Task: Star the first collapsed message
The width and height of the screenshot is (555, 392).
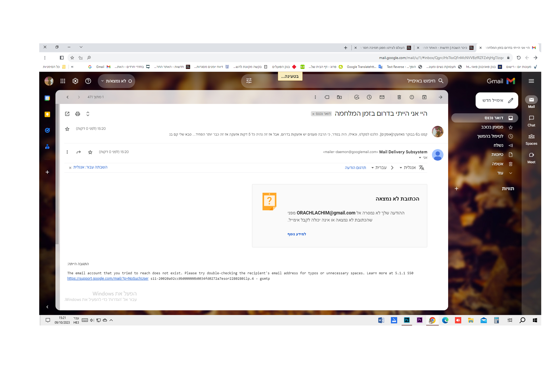Action: (x=67, y=129)
